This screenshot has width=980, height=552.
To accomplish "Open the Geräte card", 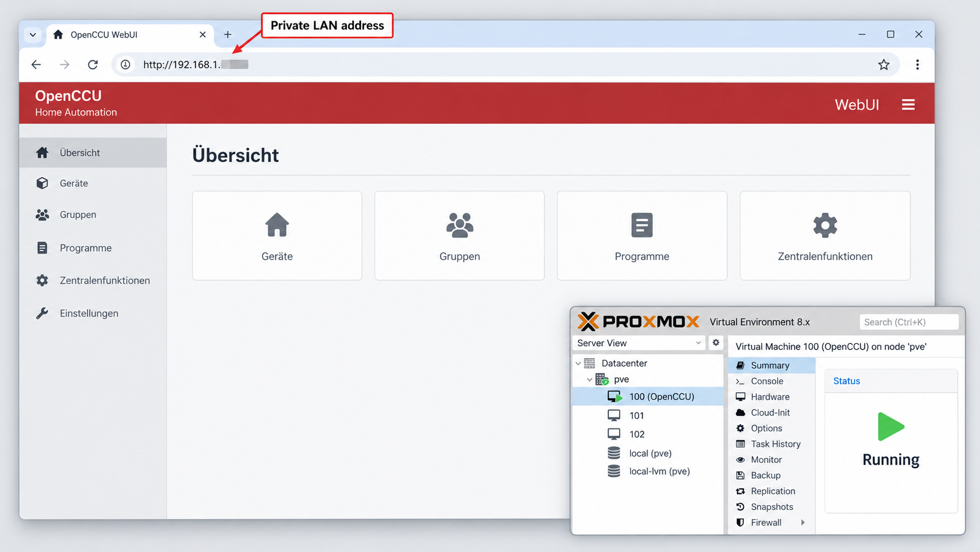I will (277, 235).
